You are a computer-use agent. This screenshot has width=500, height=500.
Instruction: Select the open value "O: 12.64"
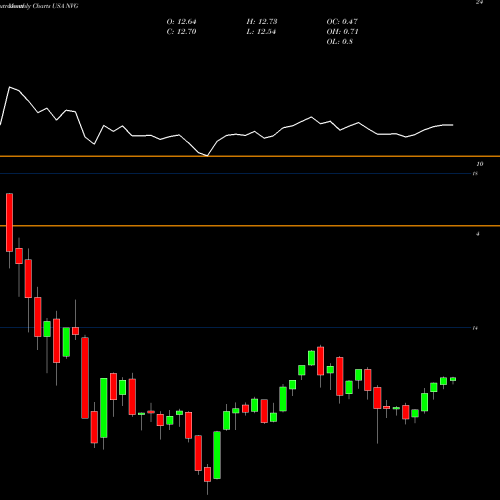[x=181, y=22]
